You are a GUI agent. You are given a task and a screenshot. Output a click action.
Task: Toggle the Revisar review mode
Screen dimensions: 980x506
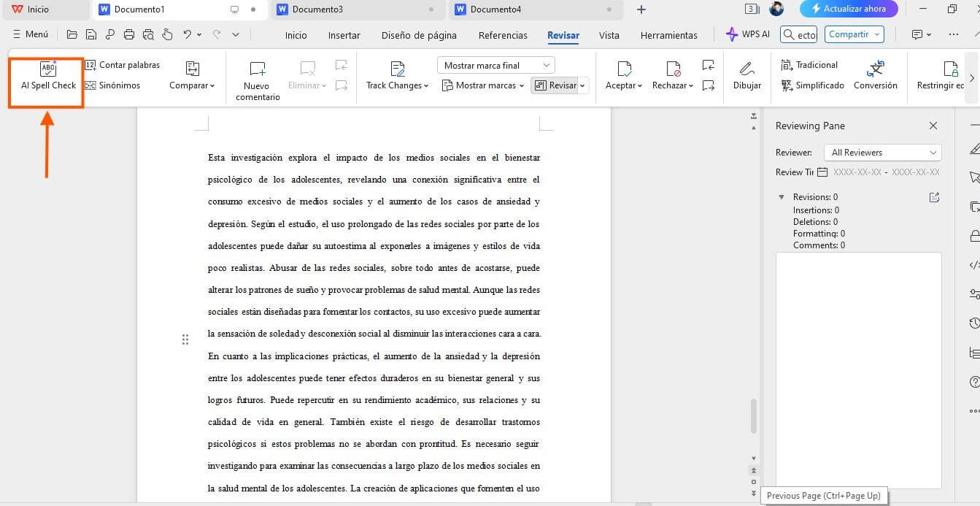tap(558, 85)
